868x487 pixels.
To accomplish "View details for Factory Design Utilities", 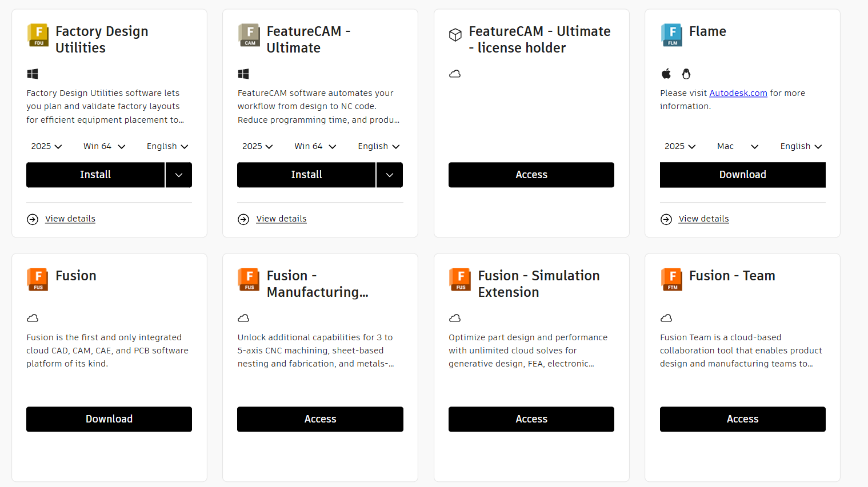I will click(70, 219).
